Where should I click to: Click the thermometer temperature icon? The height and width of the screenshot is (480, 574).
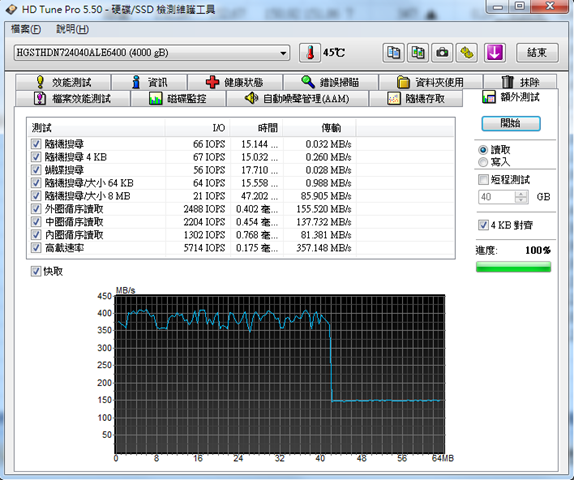coord(310,53)
